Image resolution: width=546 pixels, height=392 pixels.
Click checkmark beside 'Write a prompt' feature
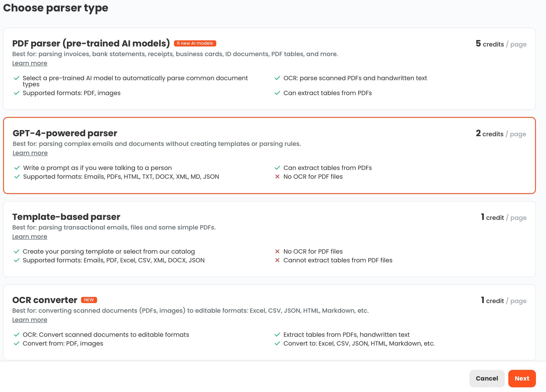coord(17,168)
